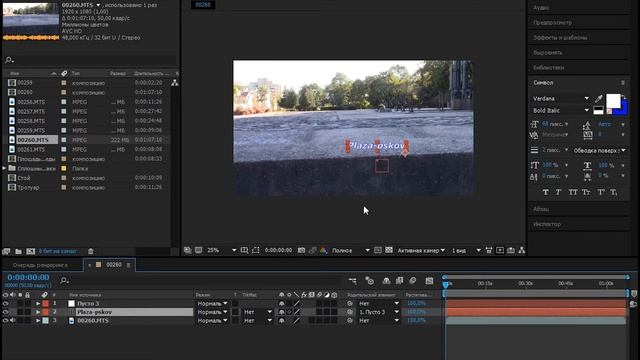
Task: Open the Библиотеки panel
Action: click(549, 68)
